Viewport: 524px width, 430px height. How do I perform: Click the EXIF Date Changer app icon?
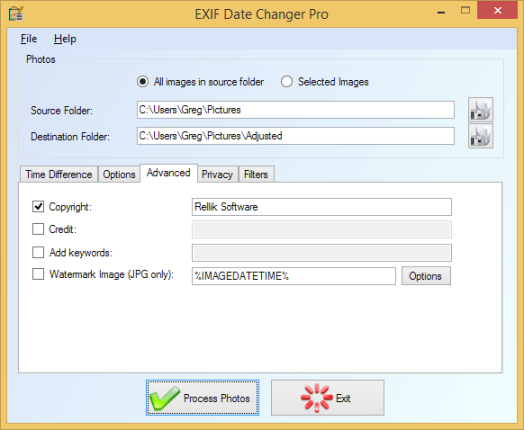(x=15, y=14)
